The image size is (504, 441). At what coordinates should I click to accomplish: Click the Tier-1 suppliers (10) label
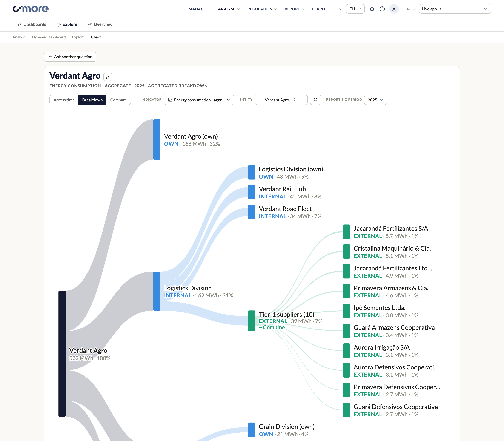pos(286,315)
